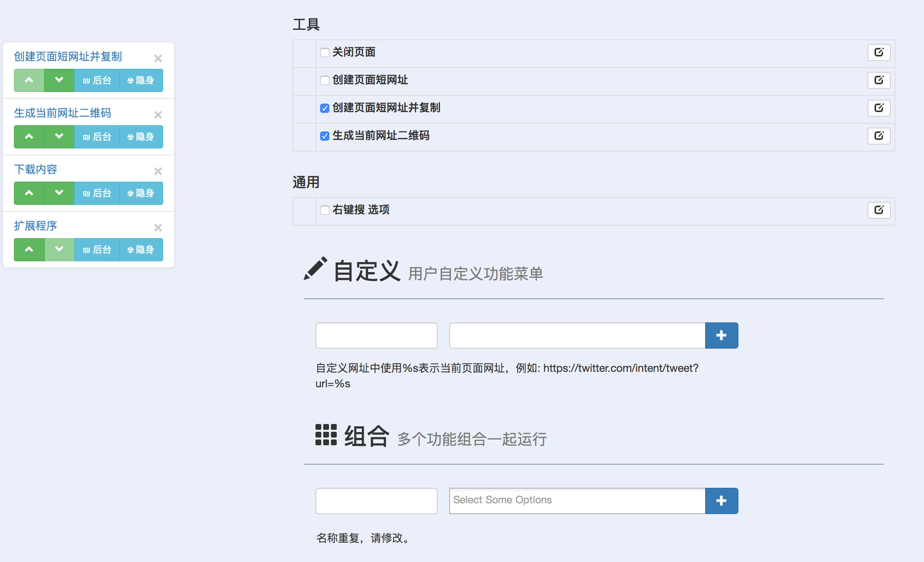Viewport: 924px width, 562px height.
Task: Open the edit icon for 创建页面短网址
Action: click(879, 80)
